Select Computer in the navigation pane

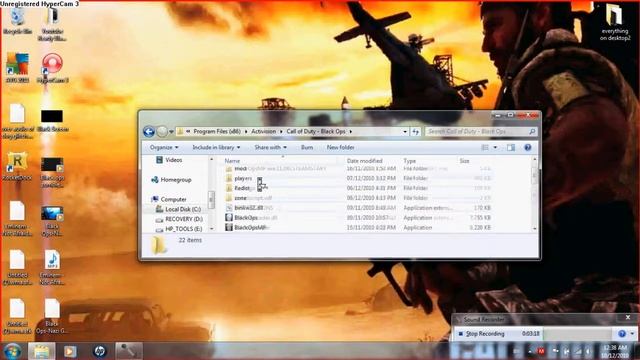point(169,199)
